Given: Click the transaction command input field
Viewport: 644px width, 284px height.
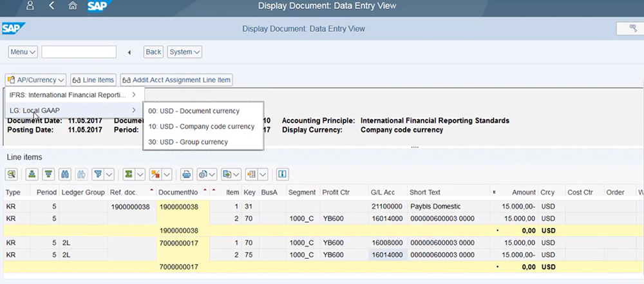Looking at the screenshot, I should click(79, 52).
